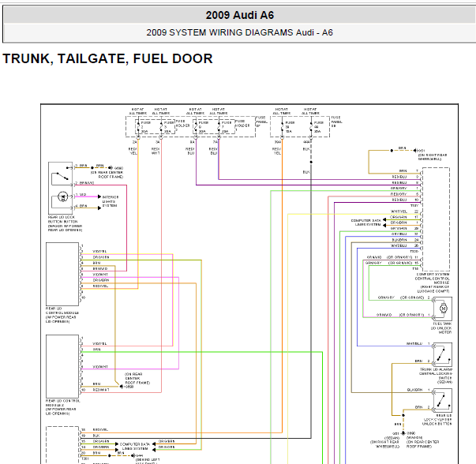Click the fuel tank lid unlock motor symbol
The height and width of the screenshot is (464, 476).
[443, 309]
